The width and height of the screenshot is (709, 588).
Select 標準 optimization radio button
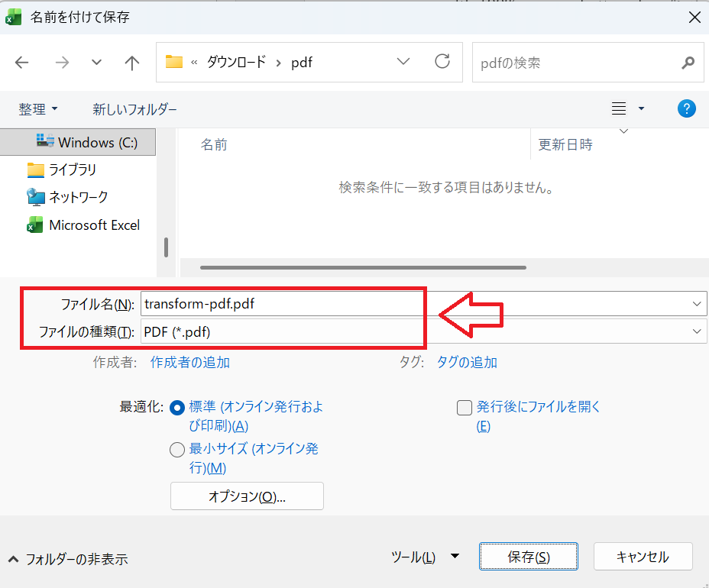click(x=176, y=408)
